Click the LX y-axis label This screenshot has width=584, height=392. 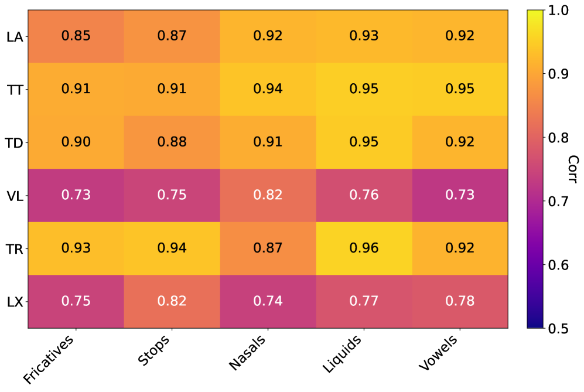pyautogui.click(x=15, y=302)
